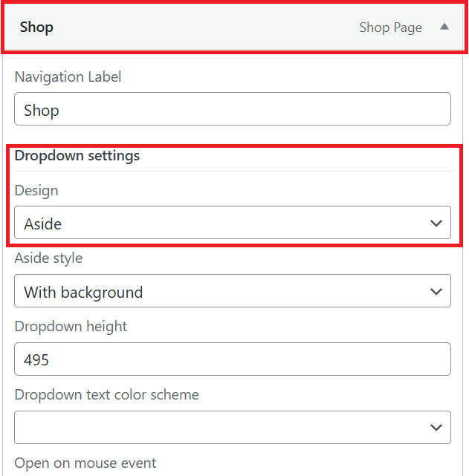This screenshot has height=476, width=469.
Task: Click the Open on mouse event caption
Action: pyautogui.click(x=85, y=463)
